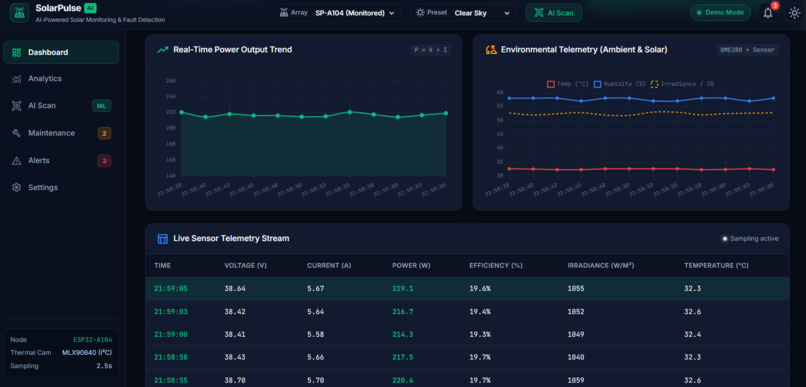Click the TEMPERATURE (°C) column header
806x387 pixels.
click(716, 266)
